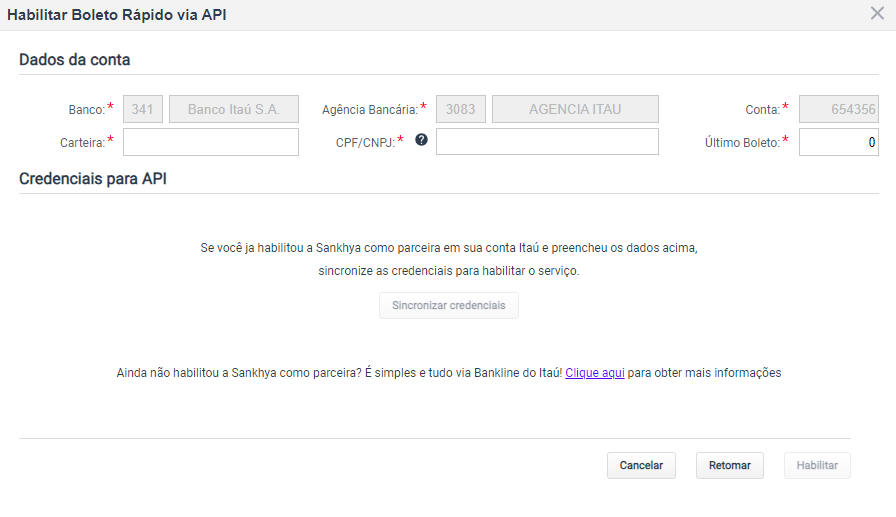Click the Carteira input field
896x517 pixels.
[x=211, y=142]
